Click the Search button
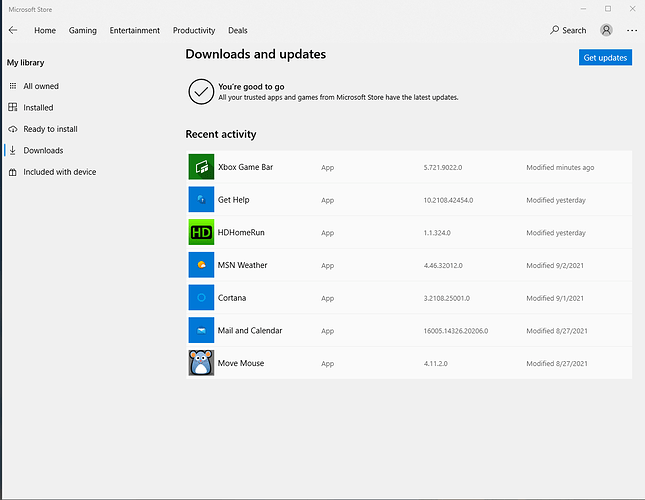645x500 pixels. click(x=568, y=31)
